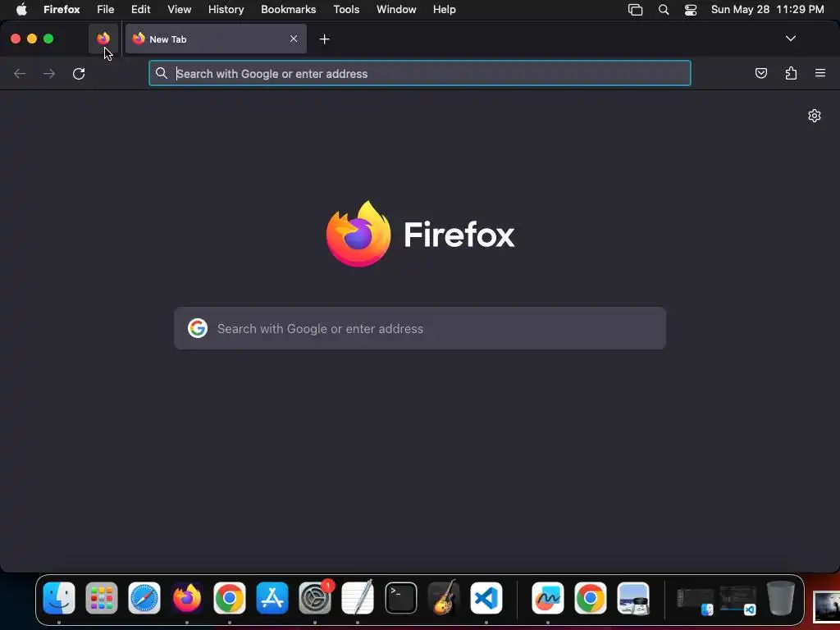
Task: Click the Google G icon in search box
Action: tap(197, 328)
